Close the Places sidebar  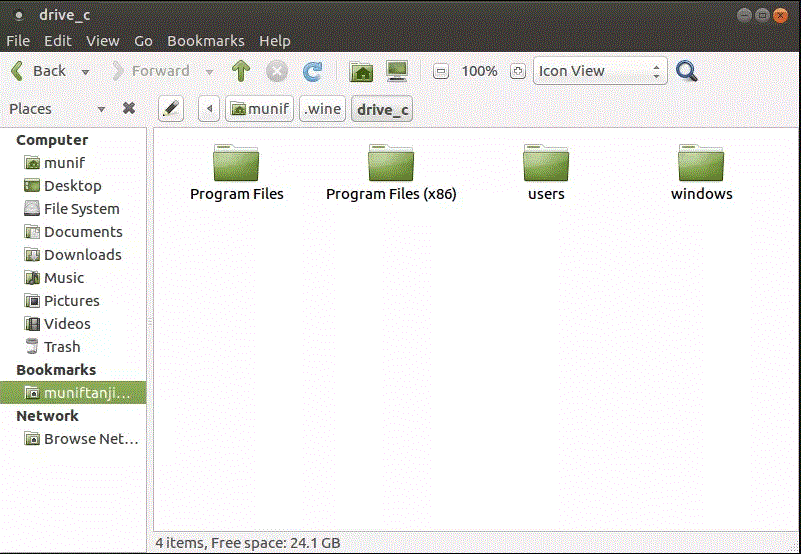pyautogui.click(x=129, y=108)
